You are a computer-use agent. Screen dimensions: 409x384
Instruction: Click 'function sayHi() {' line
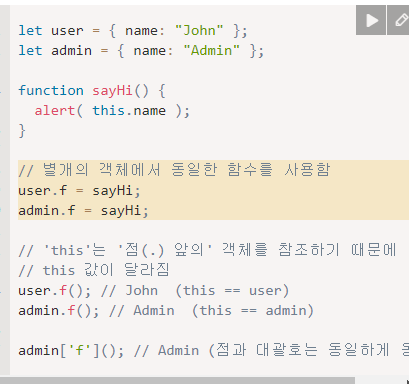[92, 91]
